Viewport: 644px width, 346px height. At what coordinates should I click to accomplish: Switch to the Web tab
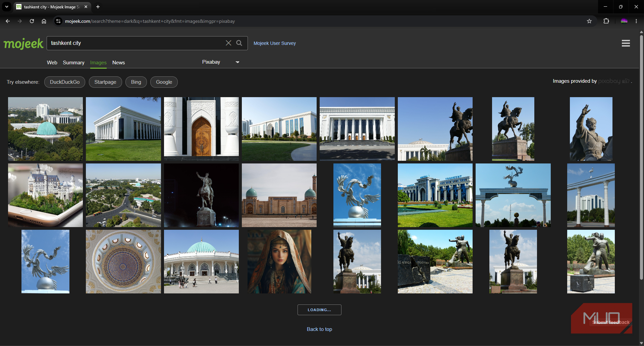coord(52,63)
